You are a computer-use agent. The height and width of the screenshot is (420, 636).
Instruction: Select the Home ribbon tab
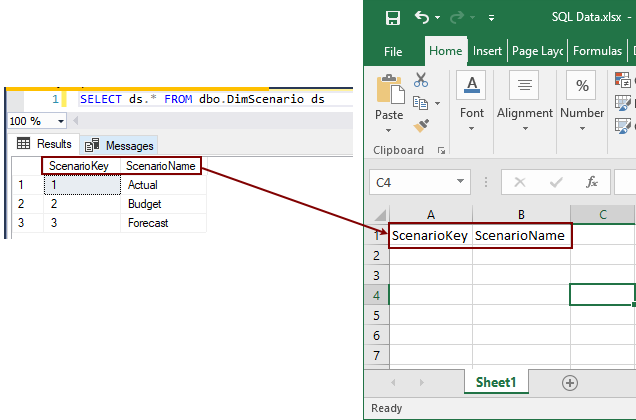(x=446, y=51)
